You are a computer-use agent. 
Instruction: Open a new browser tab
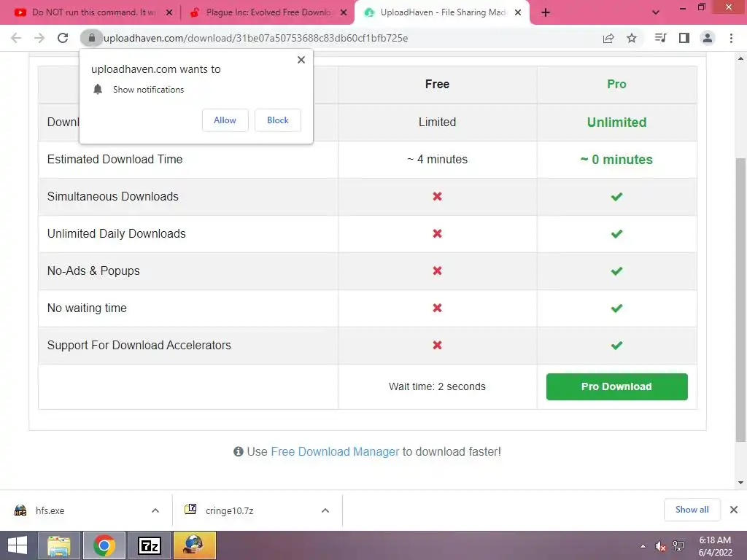[546, 12]
